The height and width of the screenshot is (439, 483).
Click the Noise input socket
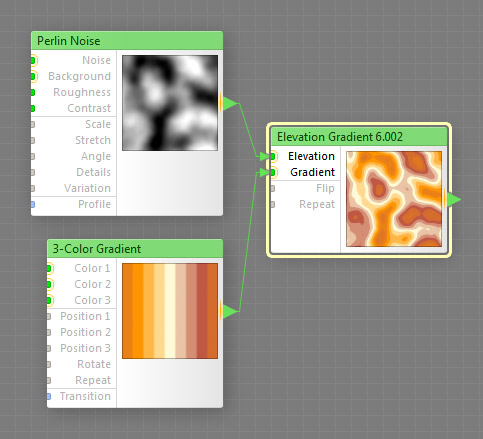33,60
